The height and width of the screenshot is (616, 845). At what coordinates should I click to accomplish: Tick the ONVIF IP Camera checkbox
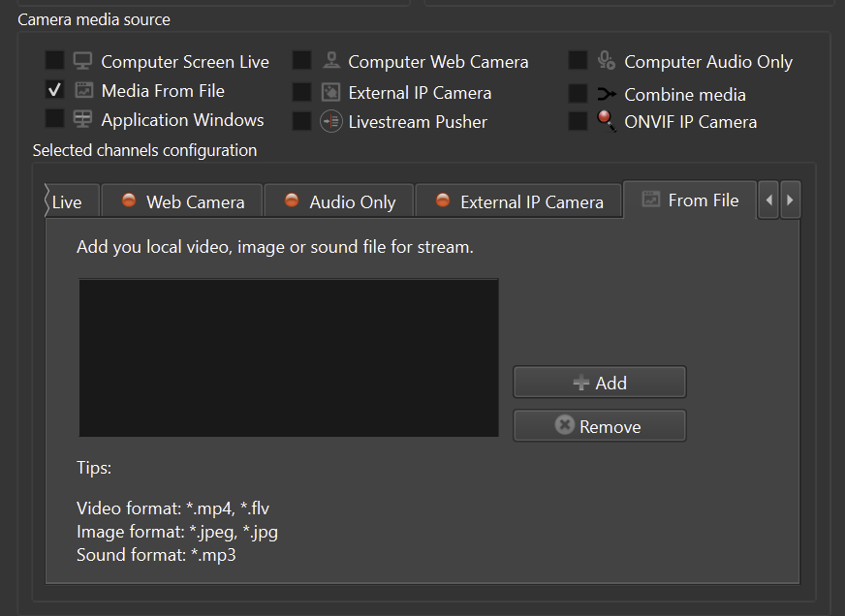tap(578, 121)
